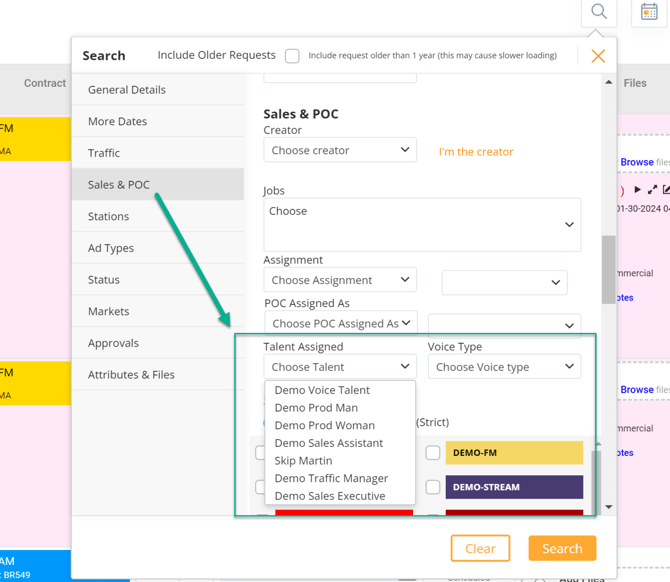Click the edit pencil icon in Files column

pos(666,189)
